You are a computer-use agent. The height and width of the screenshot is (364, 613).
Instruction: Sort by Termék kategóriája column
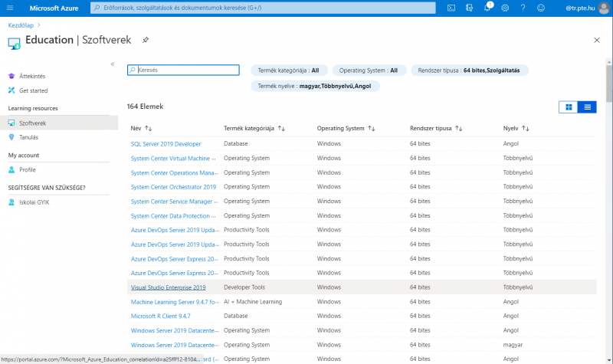click(254, 128)
